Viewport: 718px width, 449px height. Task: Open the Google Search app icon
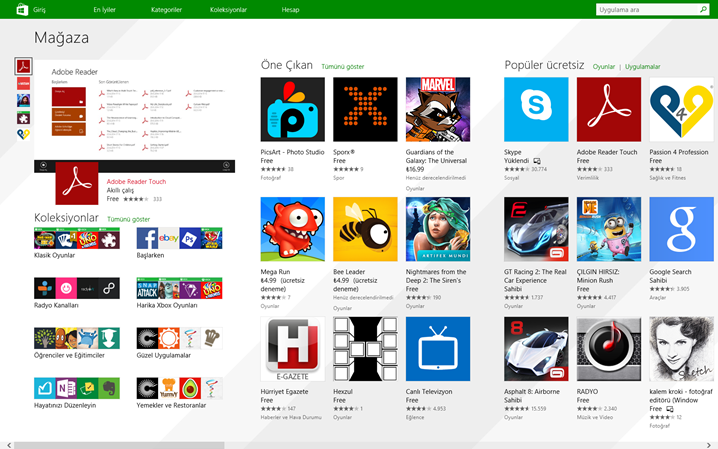tap(681, 229)
